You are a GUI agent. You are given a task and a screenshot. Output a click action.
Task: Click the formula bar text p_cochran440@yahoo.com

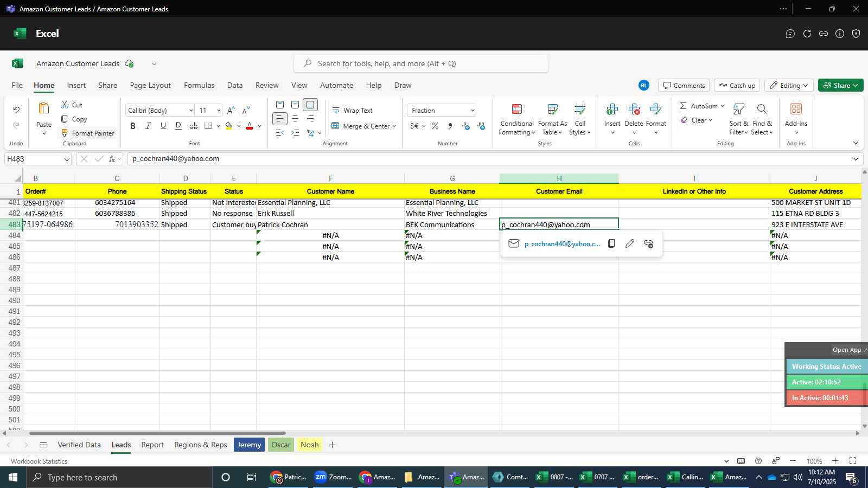tap(176, 159)
